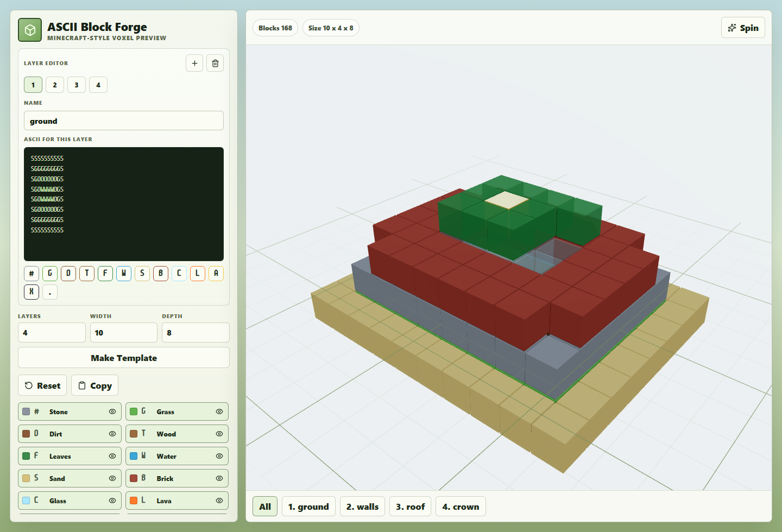Reset the model
This screenshot has width=782, height=532.
coord(42,385)
